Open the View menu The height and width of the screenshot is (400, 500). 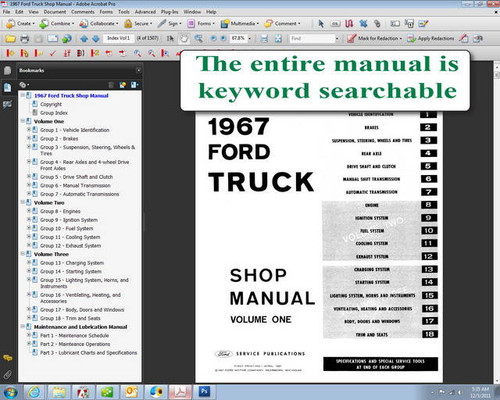33,12
